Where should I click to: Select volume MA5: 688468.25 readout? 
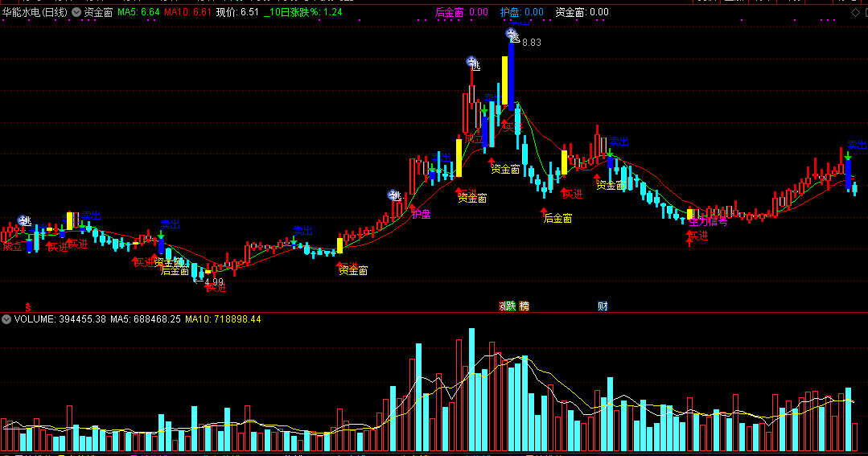146,319
